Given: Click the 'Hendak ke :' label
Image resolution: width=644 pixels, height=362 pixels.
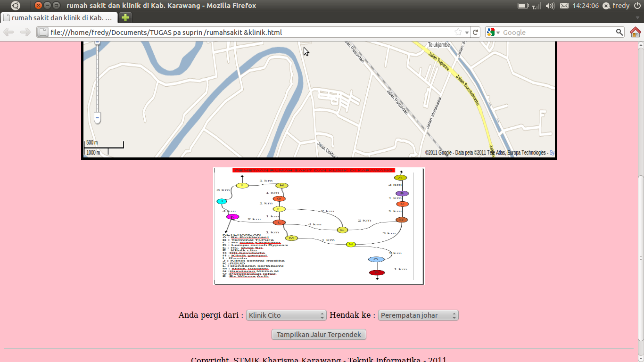Looking at the screenshot, I should click(353, 315).
